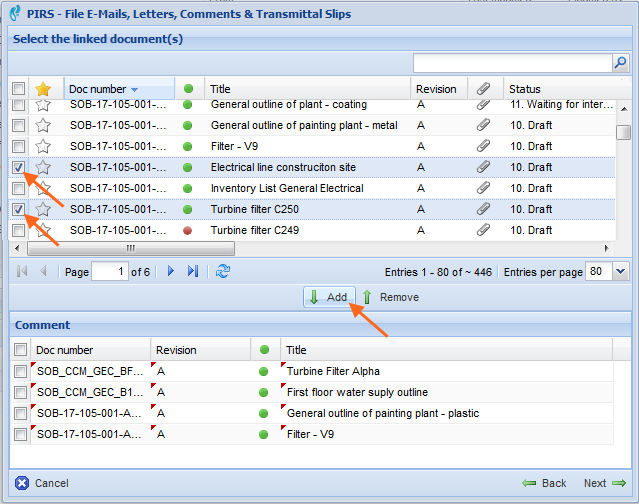Click paperclip for Electrical line construciton site
The height and width of the screenshot is (504, 639).
(483, 167)
